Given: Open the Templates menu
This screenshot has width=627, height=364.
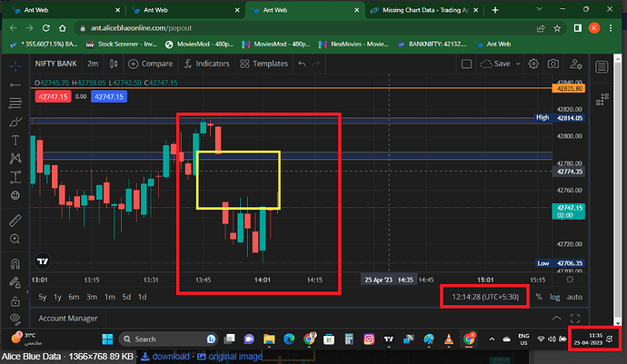Looking at the screenshot, I should tap(264, 64).
